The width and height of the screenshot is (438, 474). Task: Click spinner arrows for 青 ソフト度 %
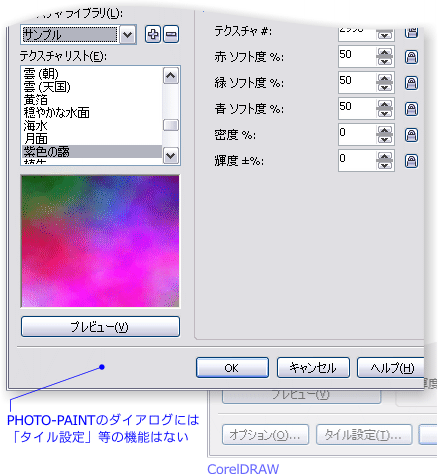click(x=385, y=109)
